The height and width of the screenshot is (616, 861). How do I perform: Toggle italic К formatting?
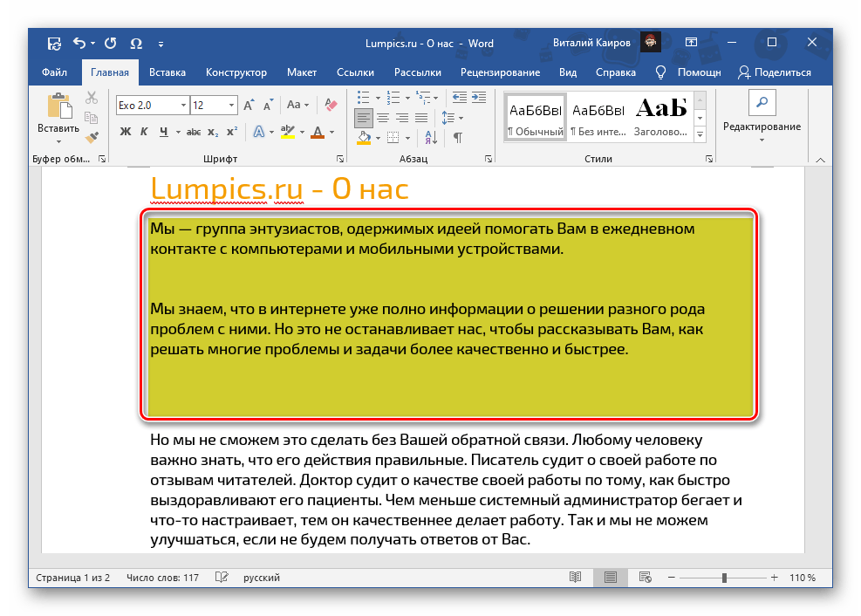click(x=144, y=132)
